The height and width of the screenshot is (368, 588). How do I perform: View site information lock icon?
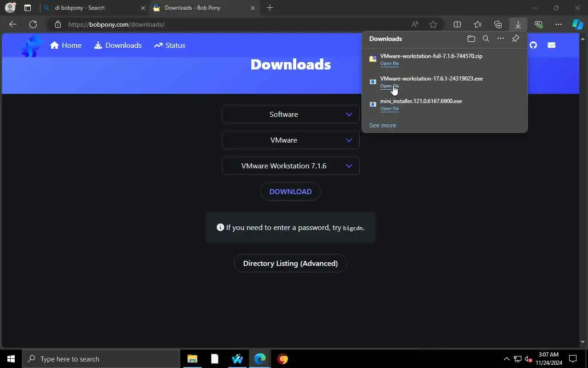57,24
